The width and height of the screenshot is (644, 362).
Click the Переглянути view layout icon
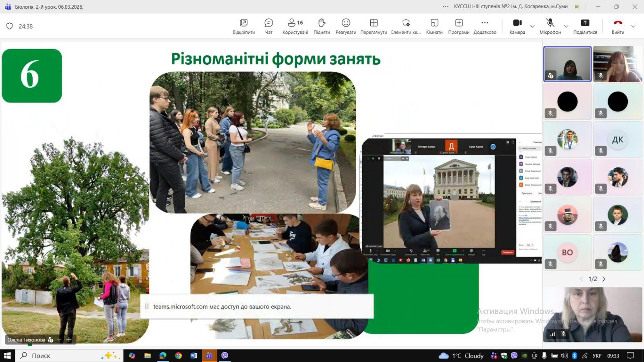pyautogui.click(x=374, y=26)
